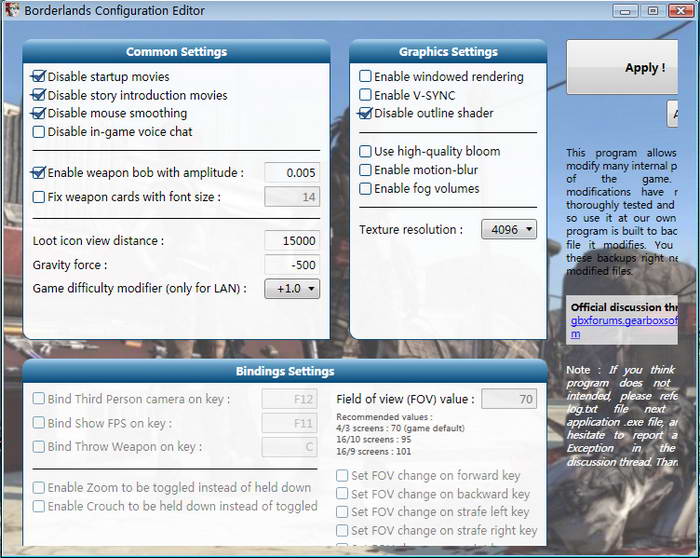The width and height of the screenshot is (700, 558).
Task: Click Loot icon view distance field 15000
Action: pyautogui.click(x=292, y=241)
